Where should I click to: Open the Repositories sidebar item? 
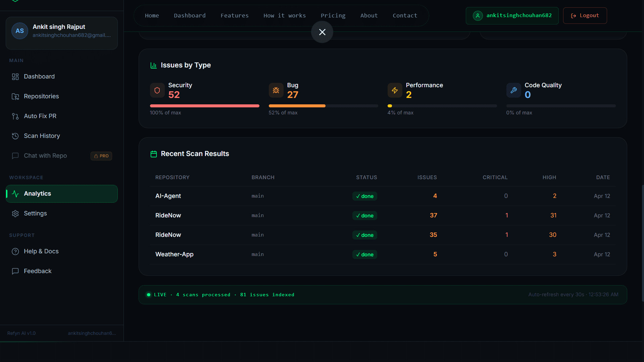click(41, 96)
